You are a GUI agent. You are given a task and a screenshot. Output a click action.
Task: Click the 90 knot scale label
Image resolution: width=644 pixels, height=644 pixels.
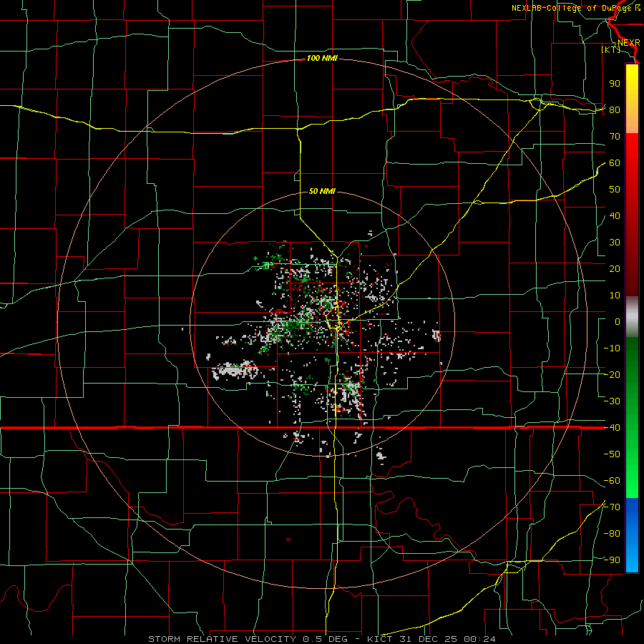pyautogui.click(x=615, y=84)
